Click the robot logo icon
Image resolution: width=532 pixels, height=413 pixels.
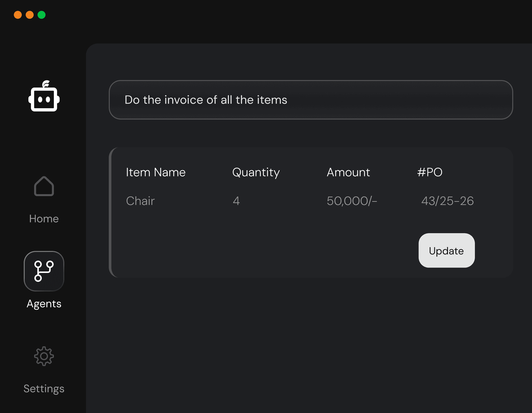pyautogui.click(x=44, y=97)
